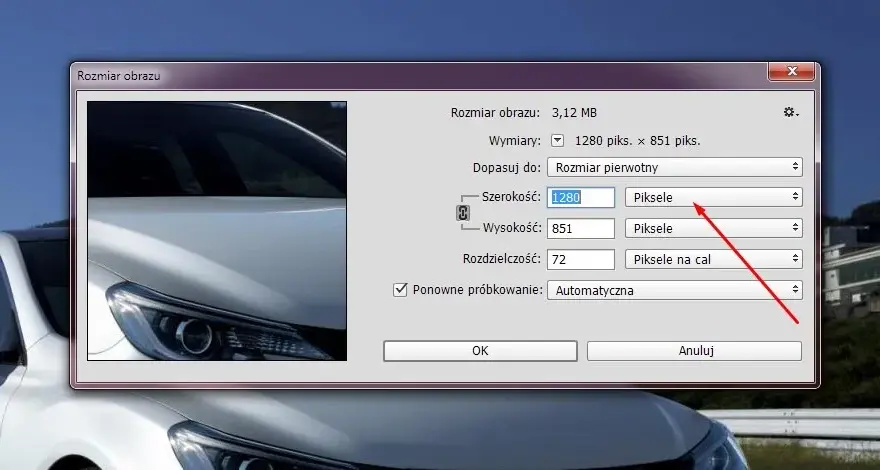The height and width of the screenshot is (470, 880).
Task: Click the Rozdzielczość input field with 72
Action: (x=581, y=259)
